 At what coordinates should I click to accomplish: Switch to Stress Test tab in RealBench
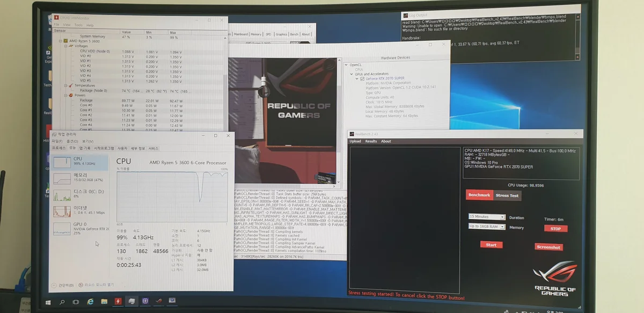[507, 195]
